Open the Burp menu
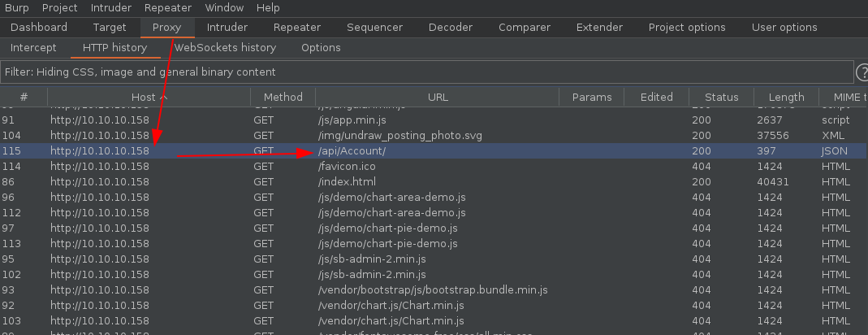The width and height of the screenshot is (868, 335). click(x=17, y=7)
